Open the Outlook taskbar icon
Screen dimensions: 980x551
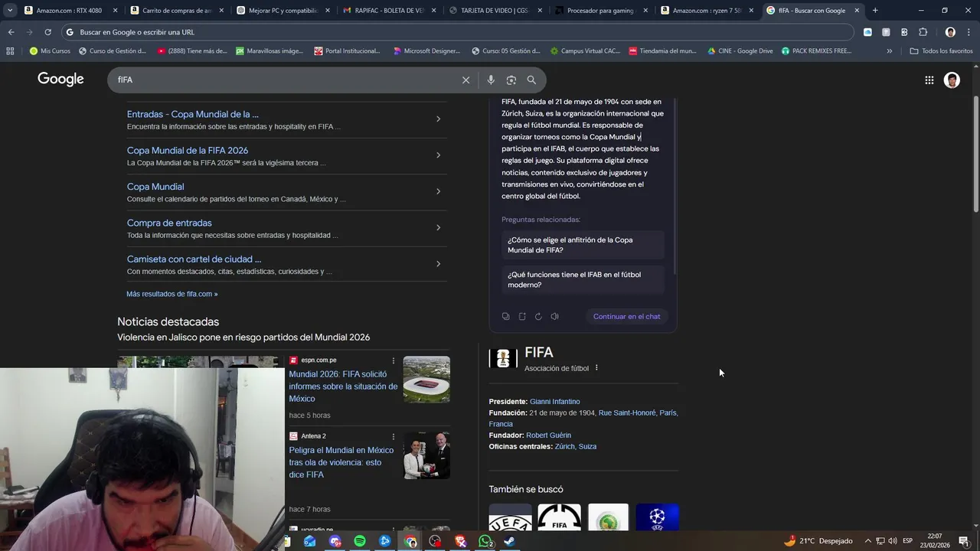[x=309, y=541]
